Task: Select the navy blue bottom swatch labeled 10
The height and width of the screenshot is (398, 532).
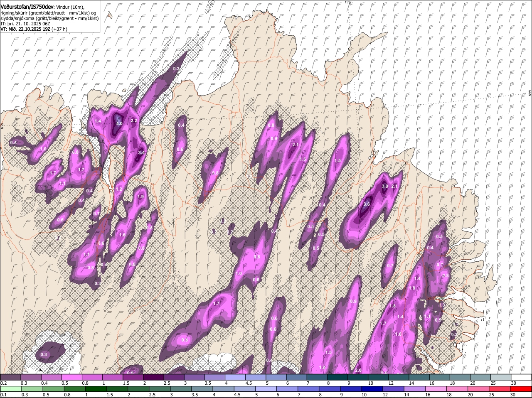Action: [x=372, y=389]
